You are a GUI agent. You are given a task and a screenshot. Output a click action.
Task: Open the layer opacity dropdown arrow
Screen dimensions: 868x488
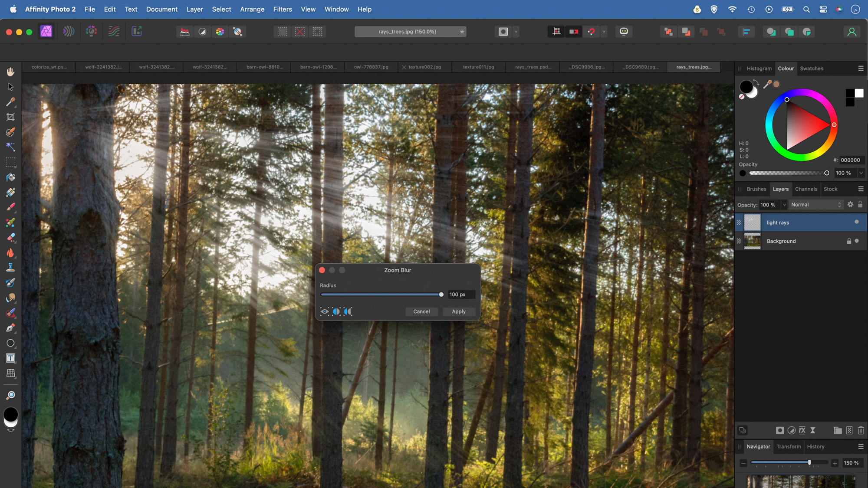[x=784, y=205]
